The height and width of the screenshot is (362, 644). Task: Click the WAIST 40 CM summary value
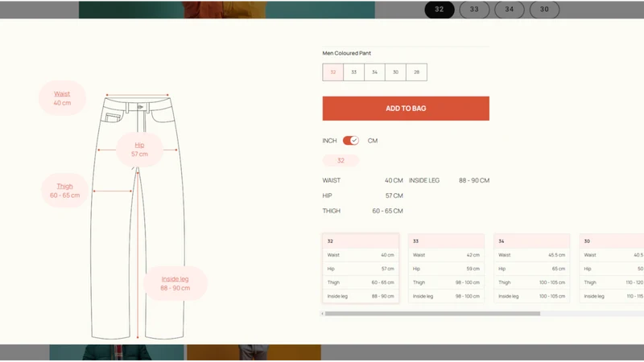pyautogui.click(x=394, y=180)
